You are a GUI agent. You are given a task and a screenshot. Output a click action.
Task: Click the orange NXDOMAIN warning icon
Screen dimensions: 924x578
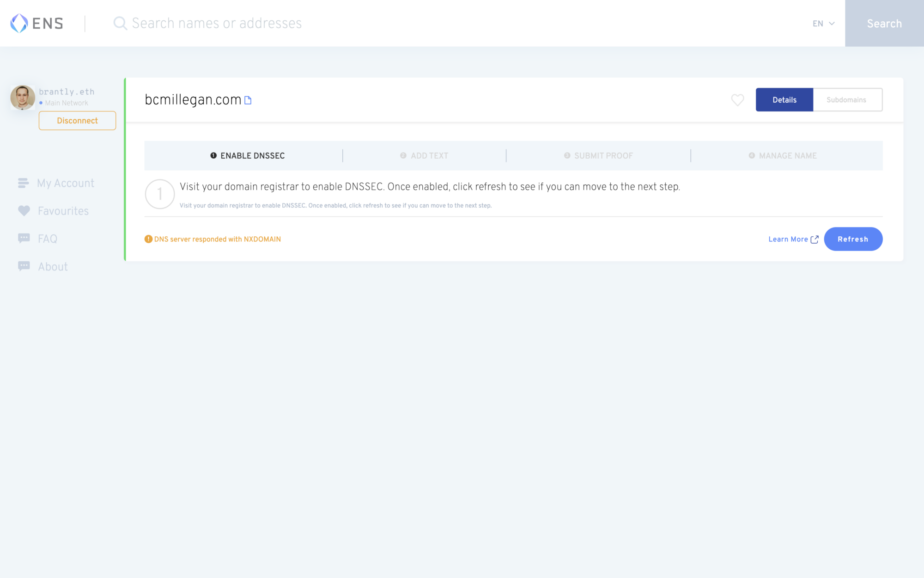(148, 239)
